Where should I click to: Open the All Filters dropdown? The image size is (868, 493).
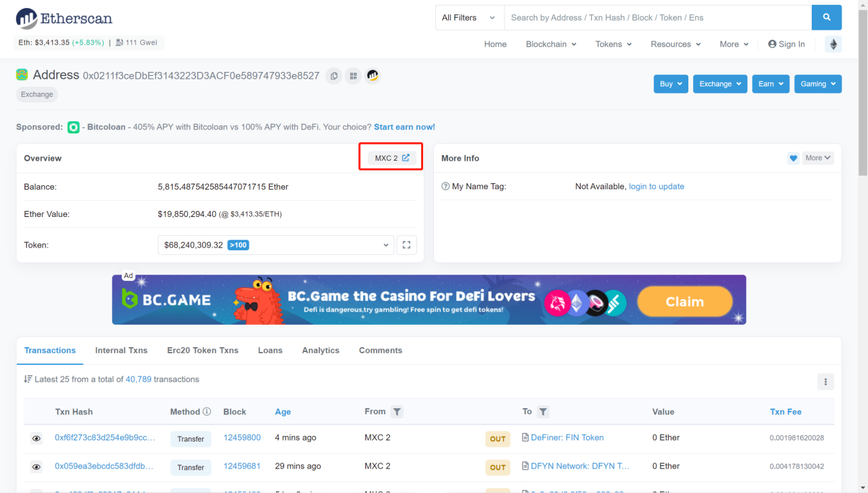(469, 18)
